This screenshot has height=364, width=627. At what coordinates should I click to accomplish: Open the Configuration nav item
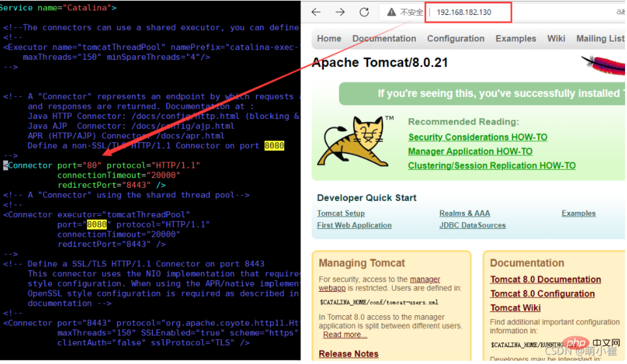(455, 39)
